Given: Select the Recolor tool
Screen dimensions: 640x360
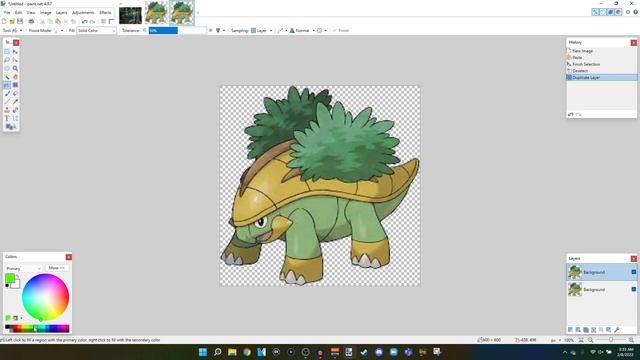Looking at the screenshot, I should point(15,110).
